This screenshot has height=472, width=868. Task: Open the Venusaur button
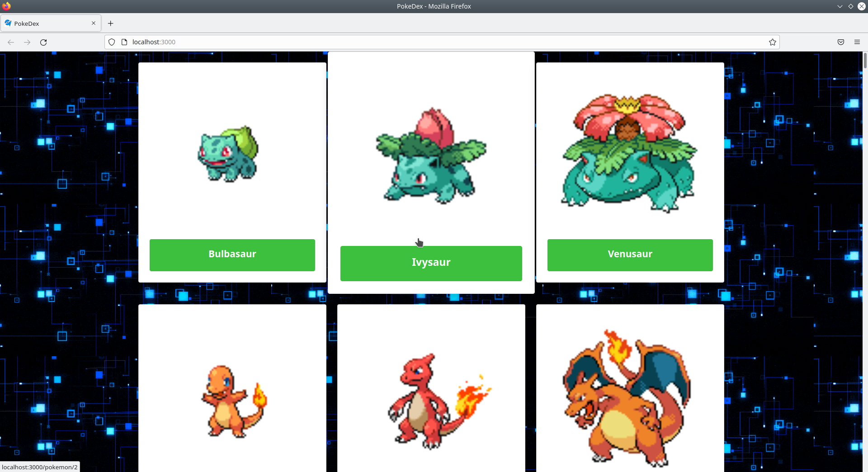(630, 255)
